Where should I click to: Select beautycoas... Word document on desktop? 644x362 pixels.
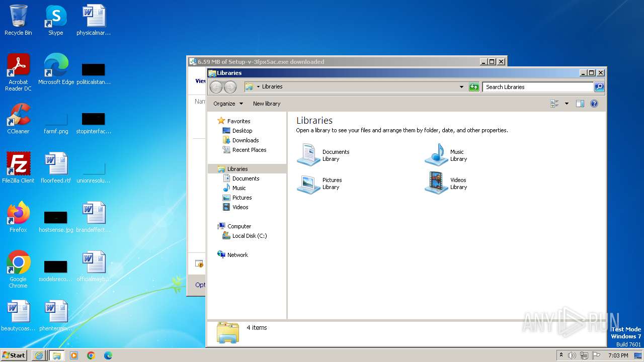click(x=18, y=316)
